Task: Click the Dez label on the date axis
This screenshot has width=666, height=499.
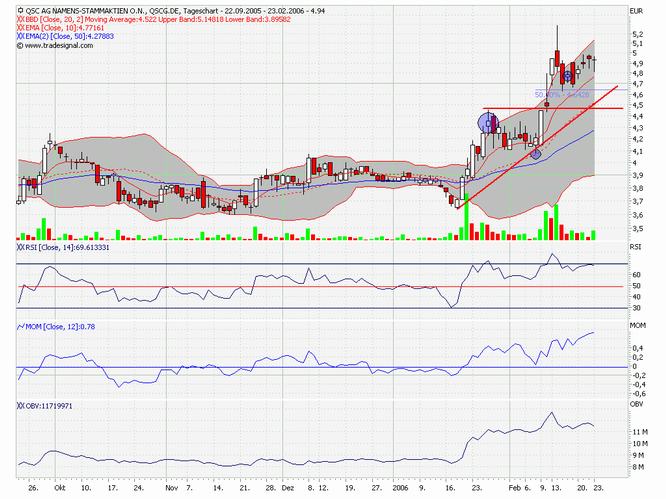Action: coord(288,488)
